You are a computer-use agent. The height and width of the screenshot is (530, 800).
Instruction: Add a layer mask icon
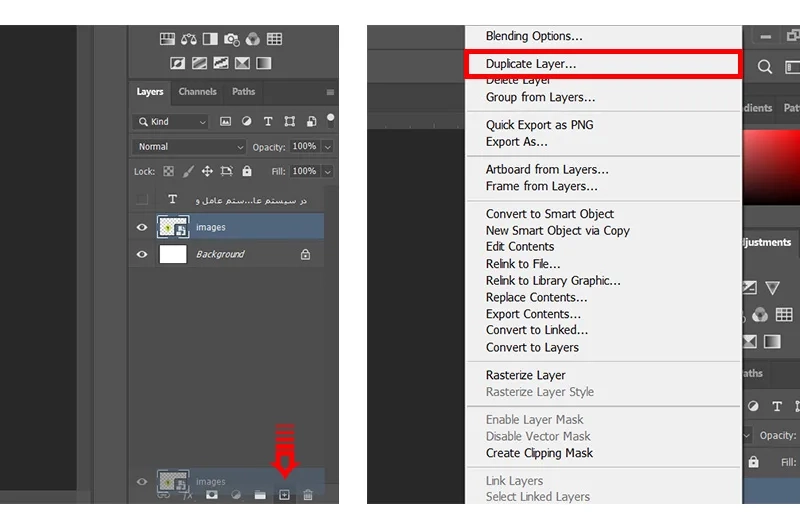point(212,495)
